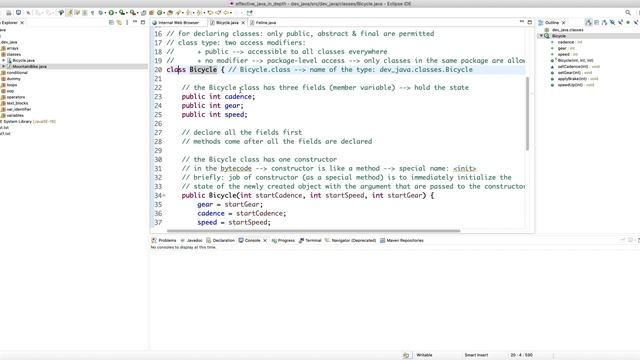Toggle Hide Local Types in Outline toolbar
640x360 pixels.
[x=636, y=23]
